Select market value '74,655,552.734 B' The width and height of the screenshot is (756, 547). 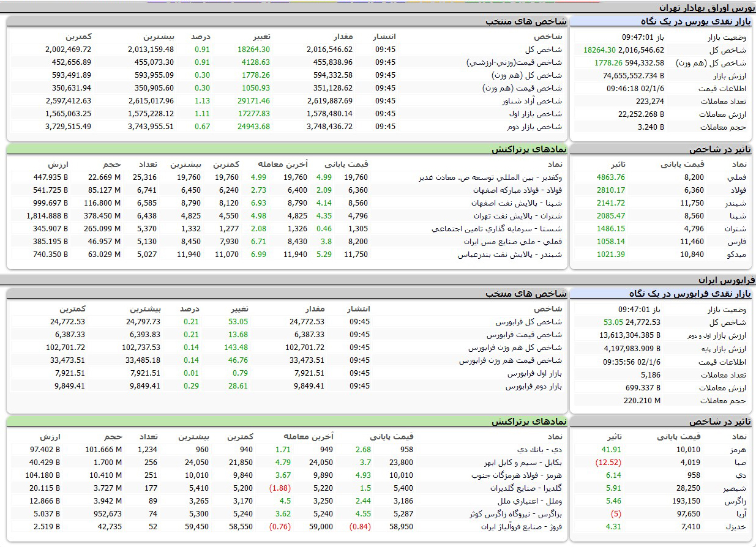pyautogui.click(x=633, y=76)
